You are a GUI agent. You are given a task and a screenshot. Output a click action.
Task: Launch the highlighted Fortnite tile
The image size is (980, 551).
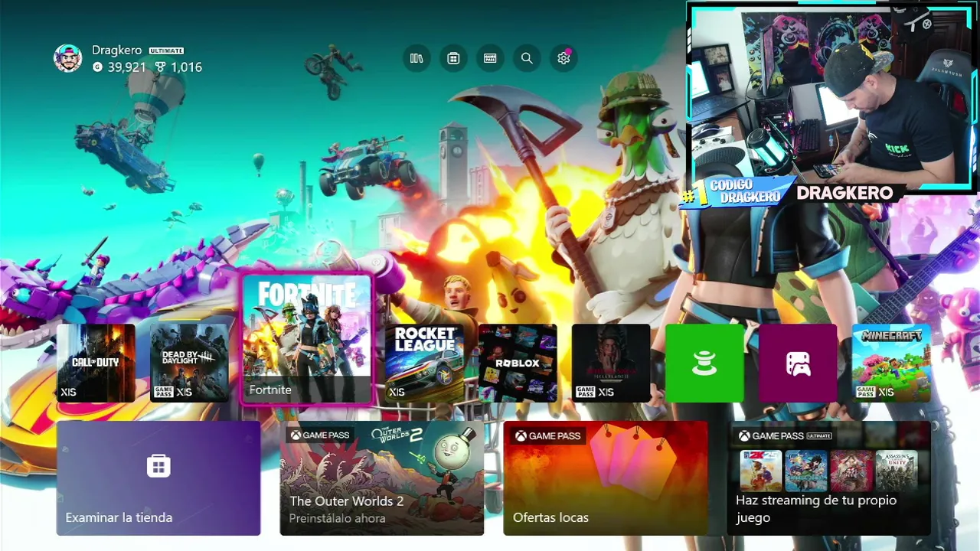(x=307, y=339)
